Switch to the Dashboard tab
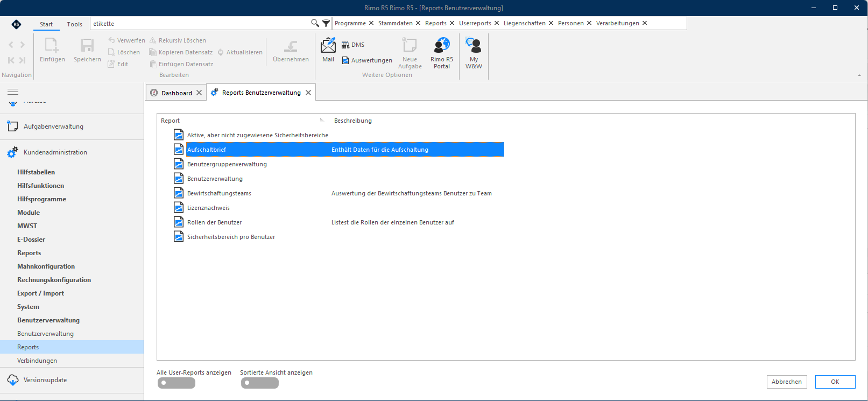This screenshot has height=401, width=868. click(x=176, y=93)
